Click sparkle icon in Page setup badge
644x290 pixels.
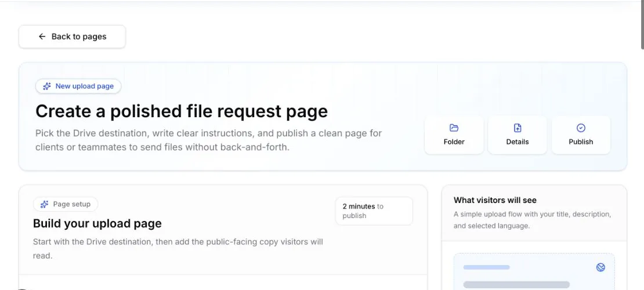[x=44, y=204]
